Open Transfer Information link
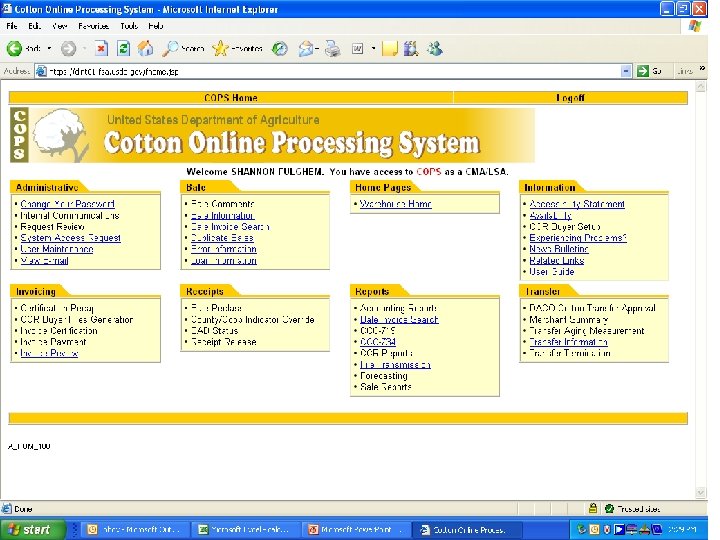Screen dimensions: 720x540 point(568,342)
